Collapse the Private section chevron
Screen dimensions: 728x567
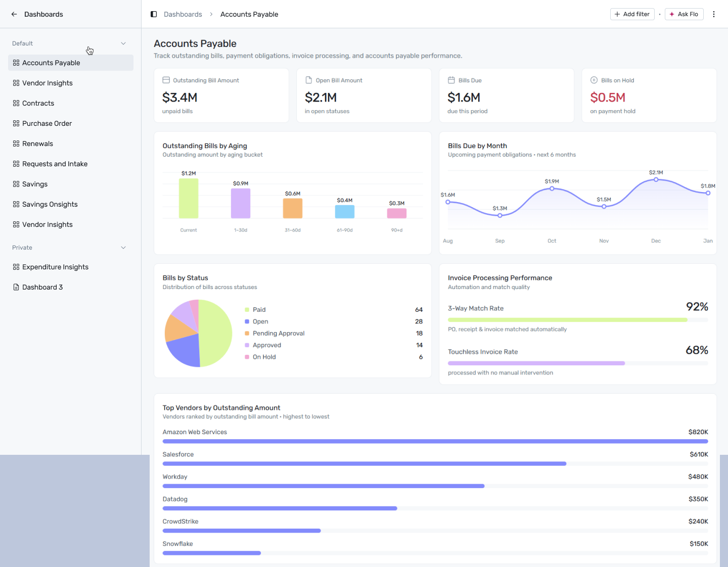123,248
